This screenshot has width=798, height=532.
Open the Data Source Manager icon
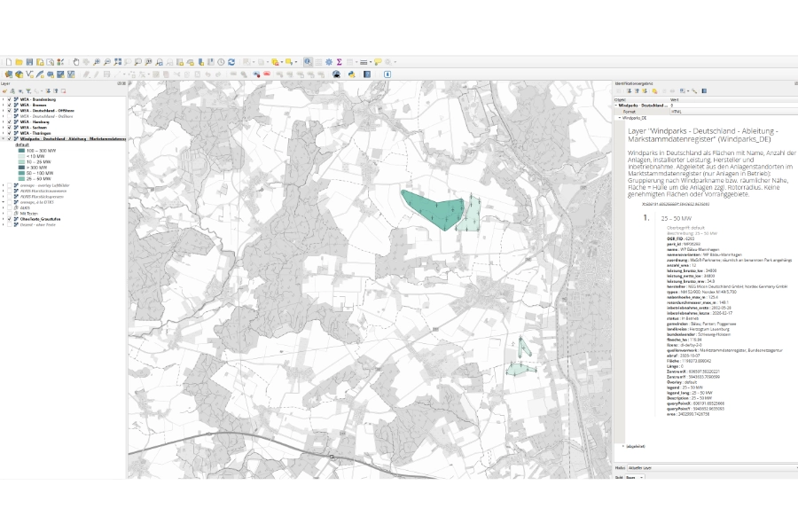point(9,74)
